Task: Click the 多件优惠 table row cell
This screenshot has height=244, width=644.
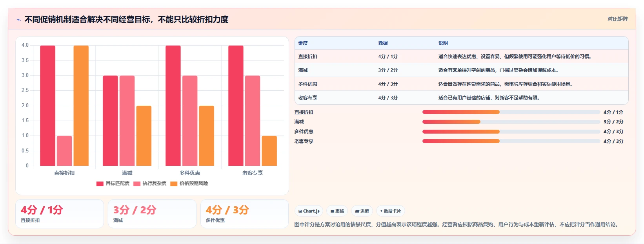Action: (x=307, y=84)
